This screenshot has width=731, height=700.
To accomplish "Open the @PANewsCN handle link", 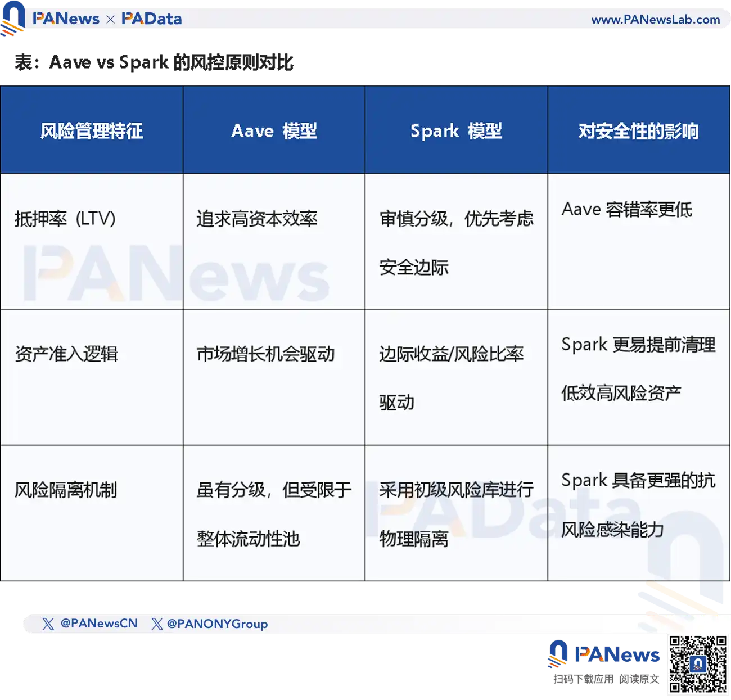I will 98,624.
